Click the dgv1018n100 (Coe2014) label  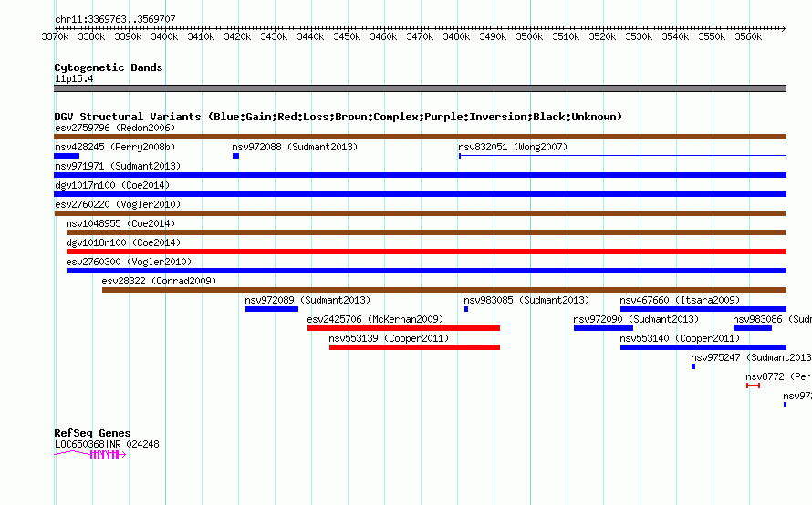(x=123, y=242)
